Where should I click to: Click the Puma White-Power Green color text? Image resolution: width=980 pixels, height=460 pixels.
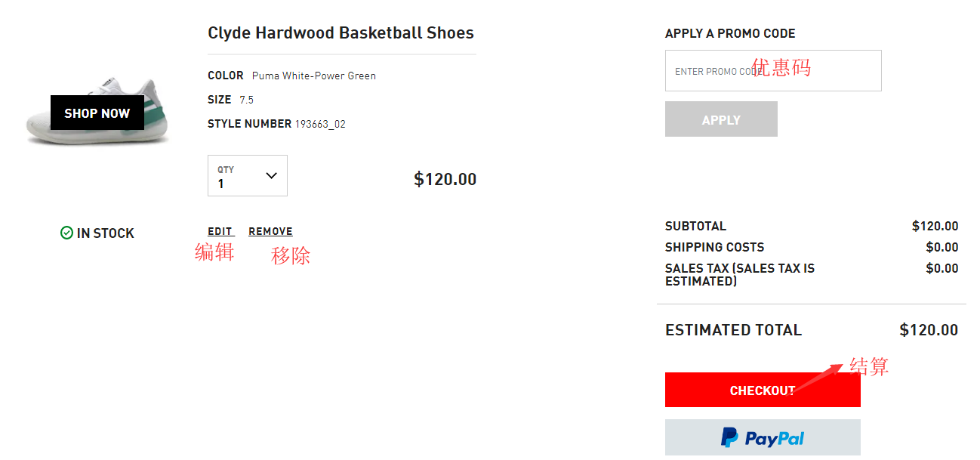(x=313, y=76)
